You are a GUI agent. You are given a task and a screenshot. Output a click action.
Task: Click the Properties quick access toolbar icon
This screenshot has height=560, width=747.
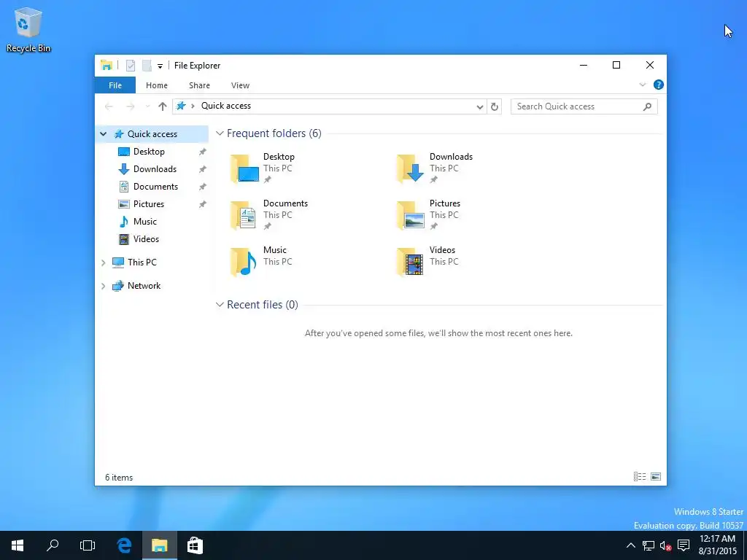click(x=130, y=65)
